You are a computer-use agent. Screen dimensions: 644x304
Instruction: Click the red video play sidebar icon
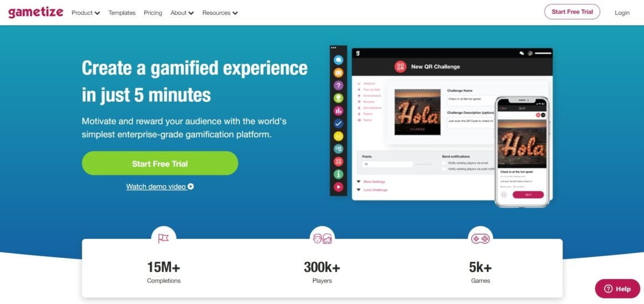[x=339, y=187]
